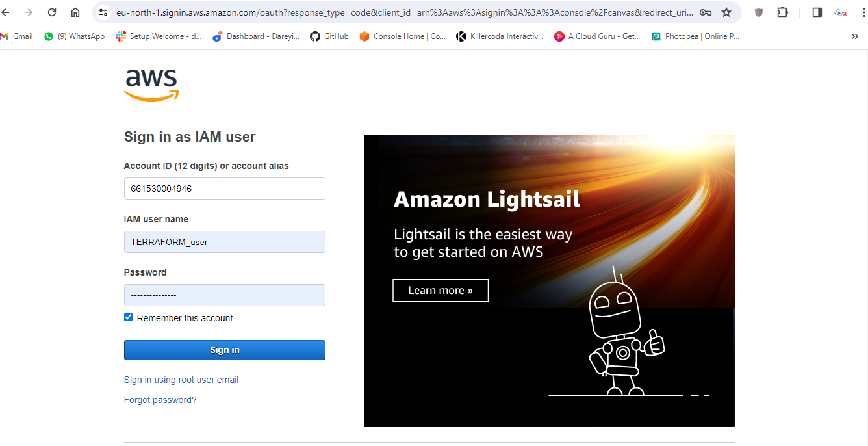Toggle the browser side panel icon
This screenshot has height=446, width=868.
[817, 12]
